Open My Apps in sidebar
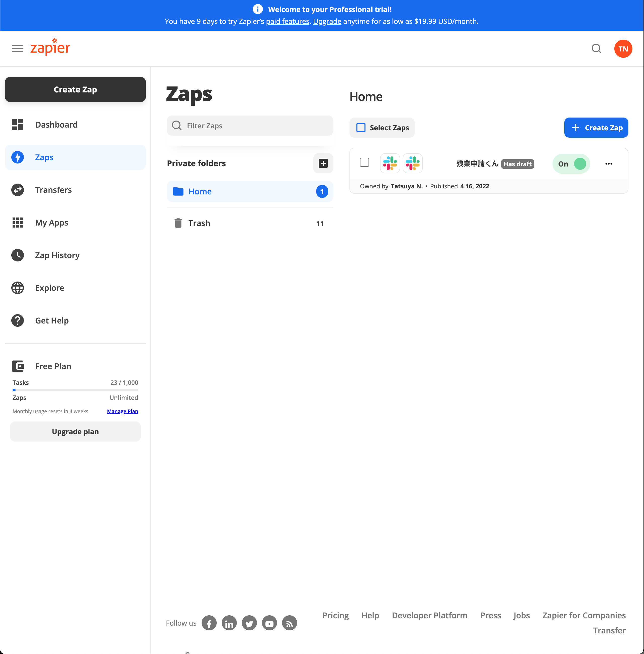Screen dimensions: 644x654 click(52, 223)
